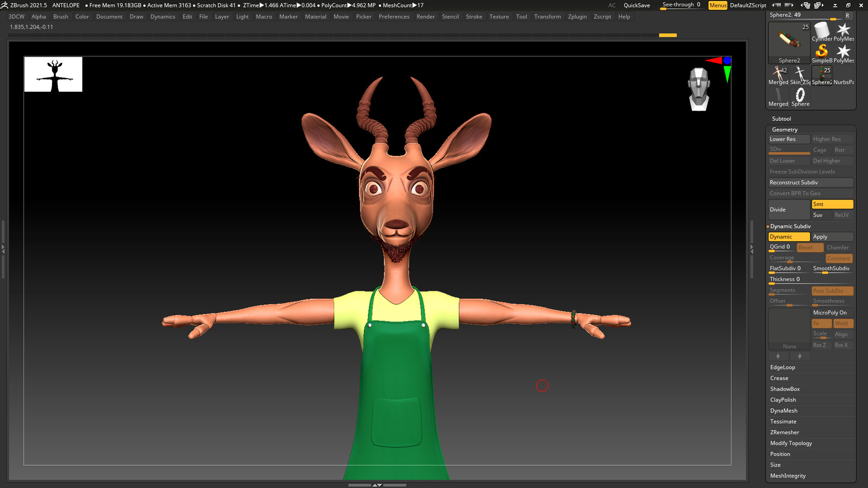Toggle the Smt smoothing option
Image resolution: width=868 pixels, height=488 pixels.
(832, 204)
